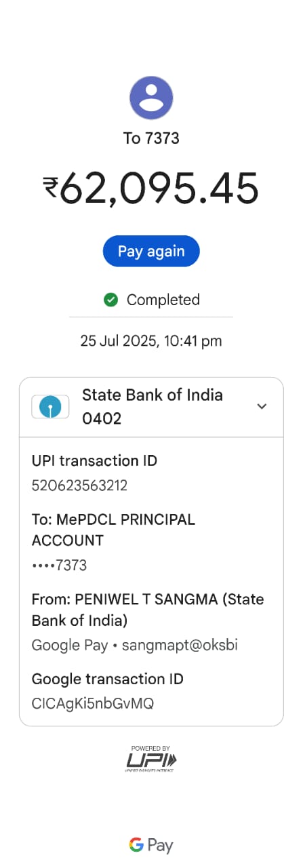Click the UPI powered-by logo
The width and height of the screenshot is (303, 868).
(151, 759)
